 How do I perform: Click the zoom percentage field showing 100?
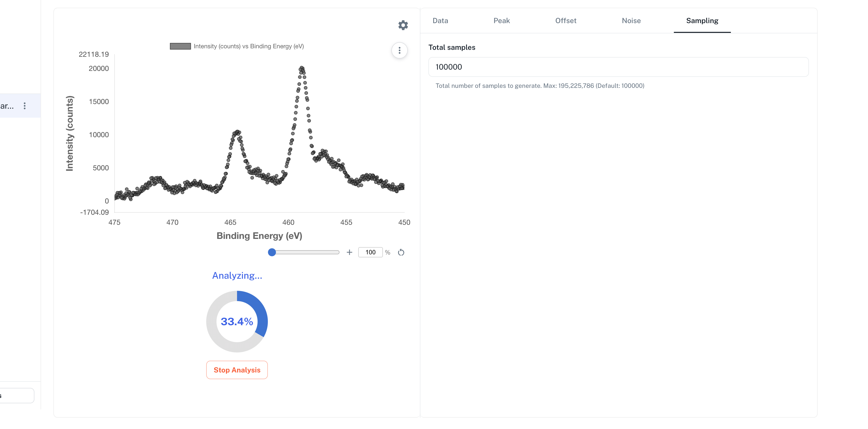370,253
